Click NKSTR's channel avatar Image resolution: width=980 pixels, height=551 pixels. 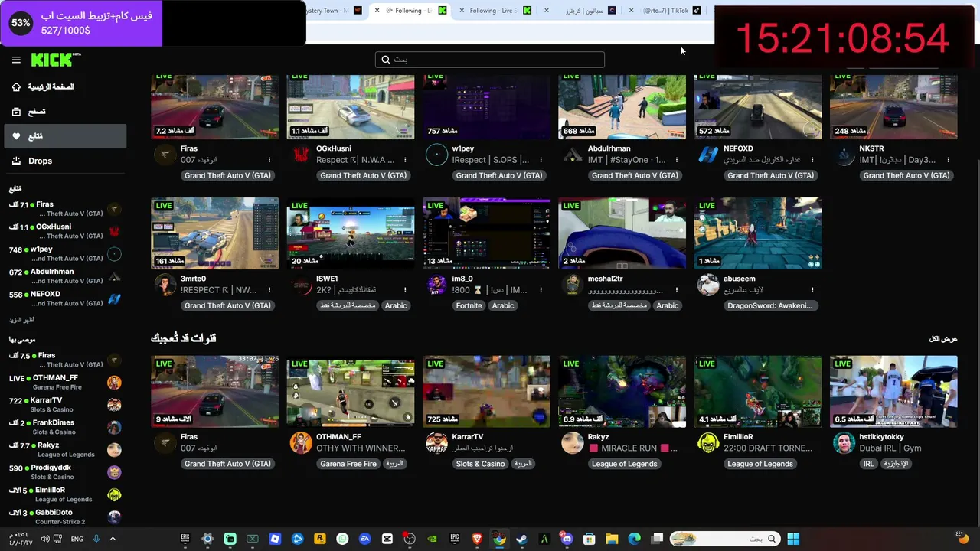tap(844, 155)
